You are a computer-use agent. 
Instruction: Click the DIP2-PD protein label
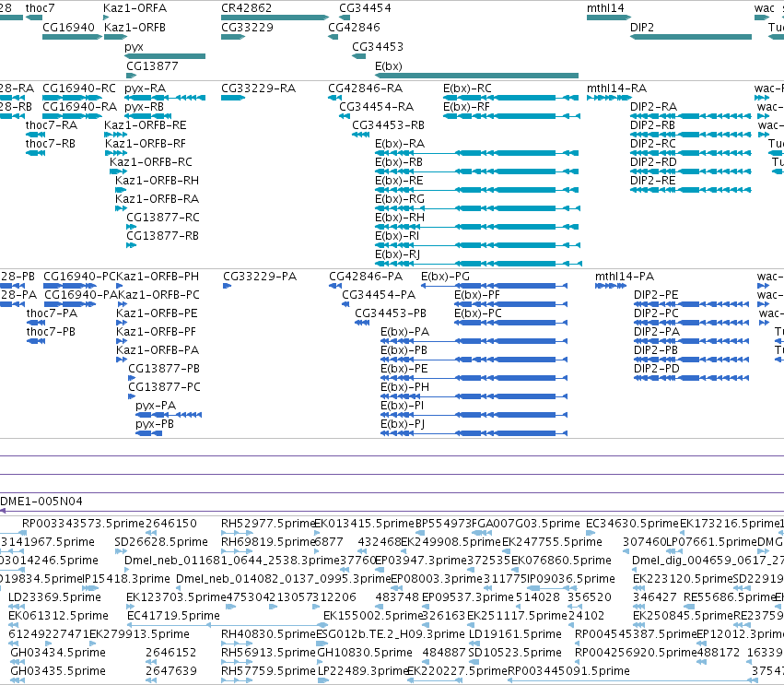click(x=657, y=368)
